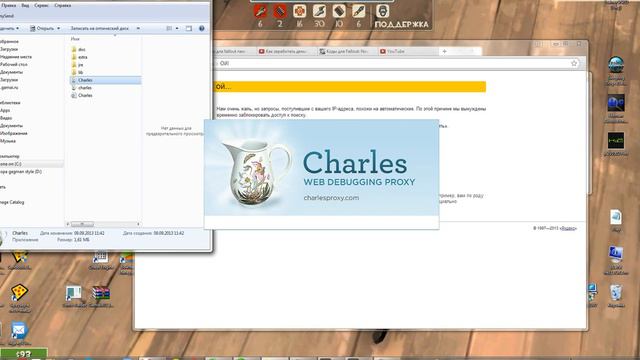Open Недавние места in Explorer sidebar

click(16, 57)
